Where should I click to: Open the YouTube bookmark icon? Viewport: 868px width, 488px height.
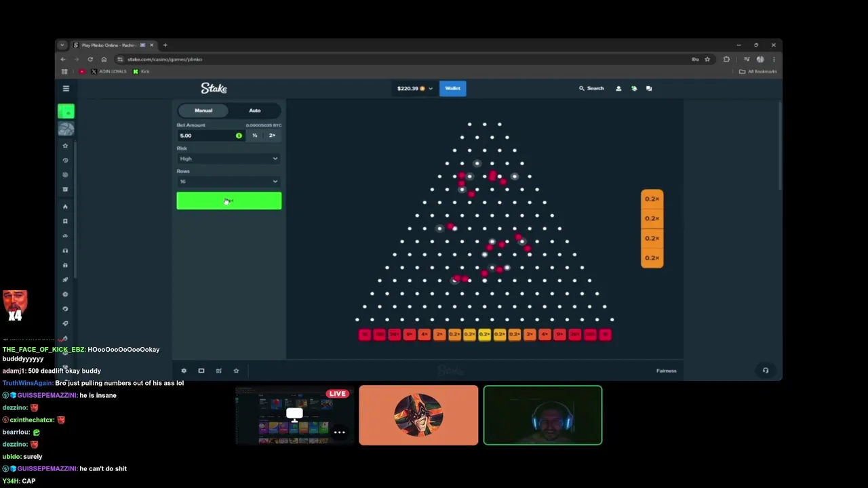point(83,71)
